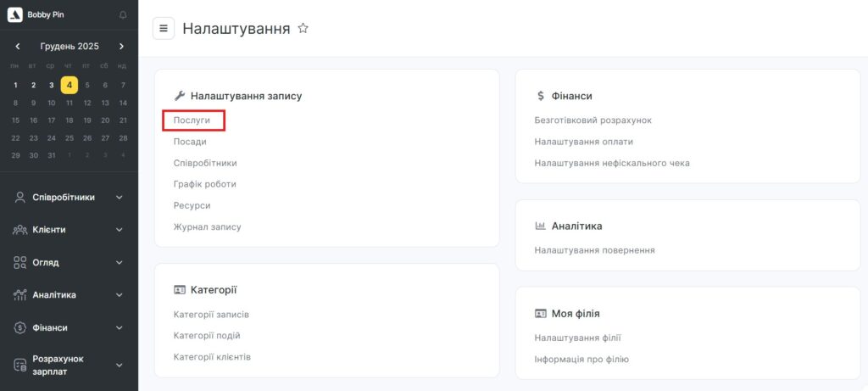Click the Огляд grid icon in sidebar

coord(20,262)
